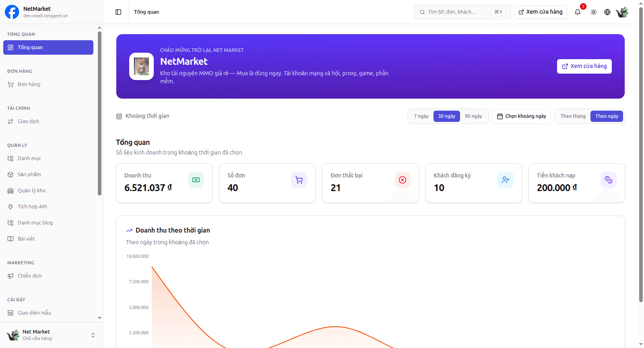Click the NetMarket heading in the banner
Viewport: 644px width, 348px height.
[x=184, y=62]
